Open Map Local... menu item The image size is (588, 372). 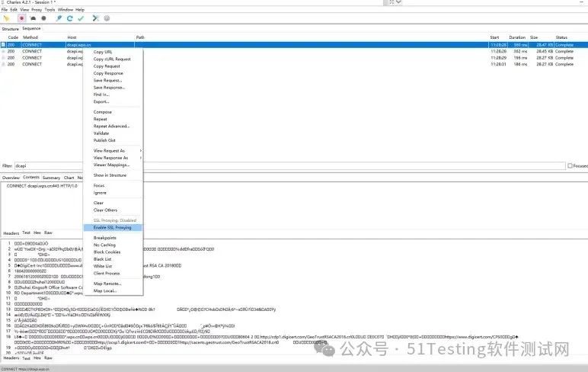(x=105, y=291)
